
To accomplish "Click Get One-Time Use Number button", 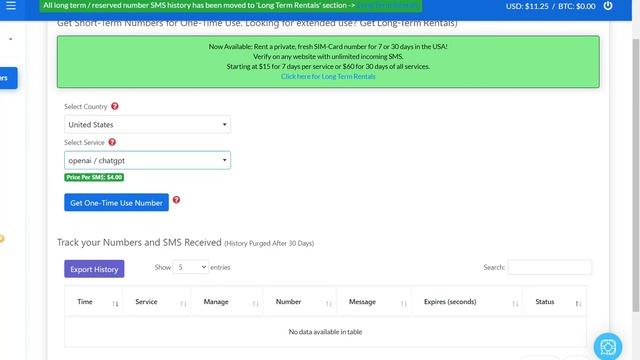I will [116, 202].
